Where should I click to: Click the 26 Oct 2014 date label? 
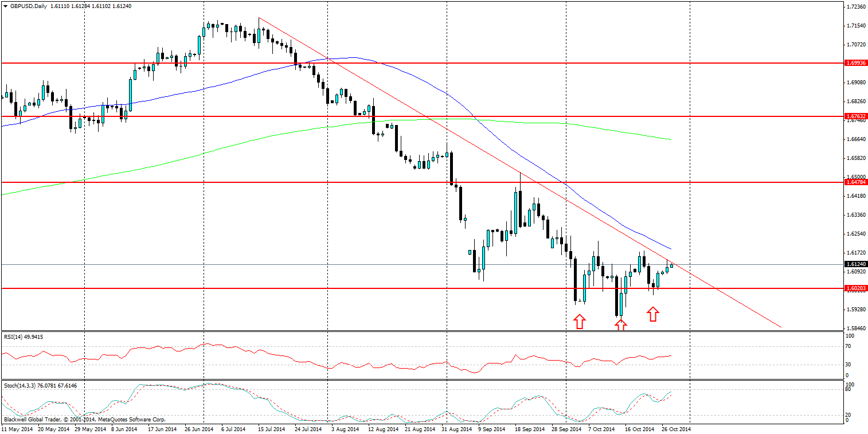[x=677, y=428]
